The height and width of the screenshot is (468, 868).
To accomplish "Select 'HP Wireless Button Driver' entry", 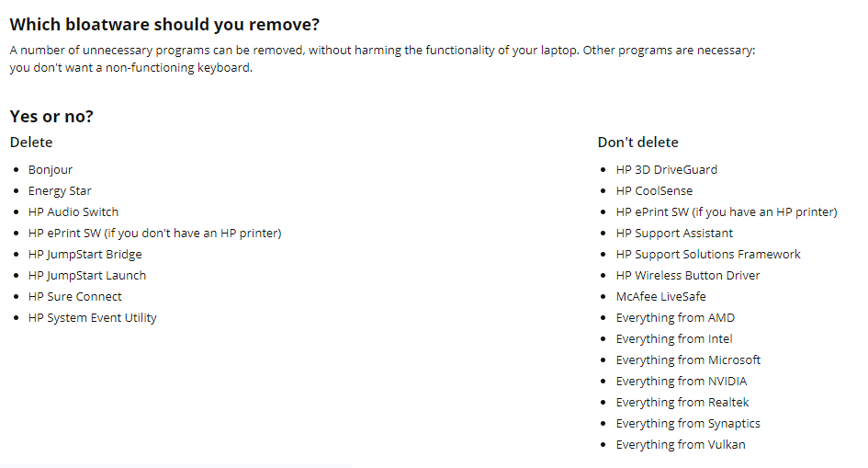I will click(688, 275).
